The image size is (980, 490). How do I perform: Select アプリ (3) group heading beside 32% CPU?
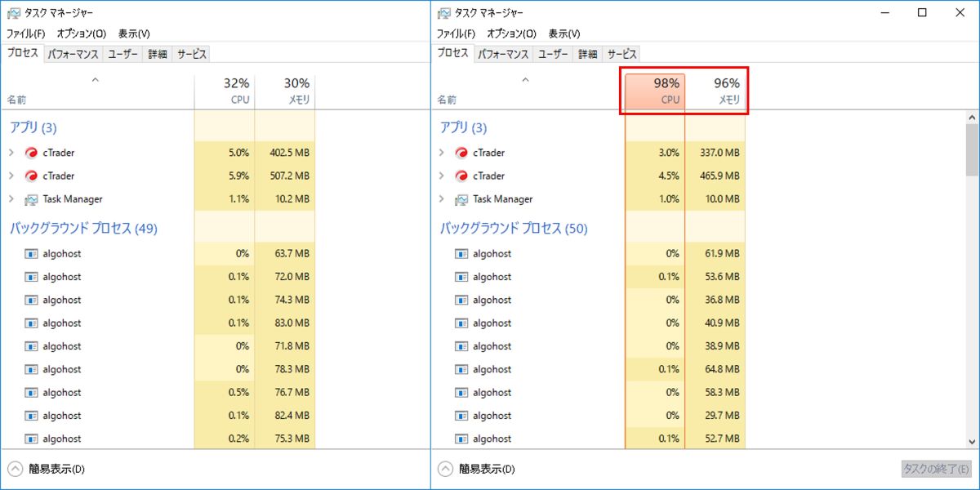coord(33,127)
